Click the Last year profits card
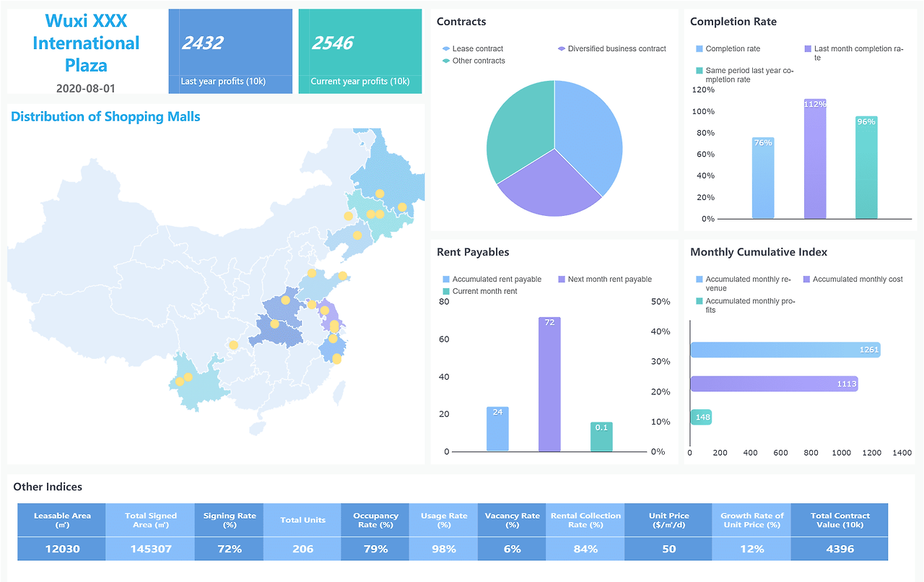This screenshot has width=924, height=582. tap(230, 51)
